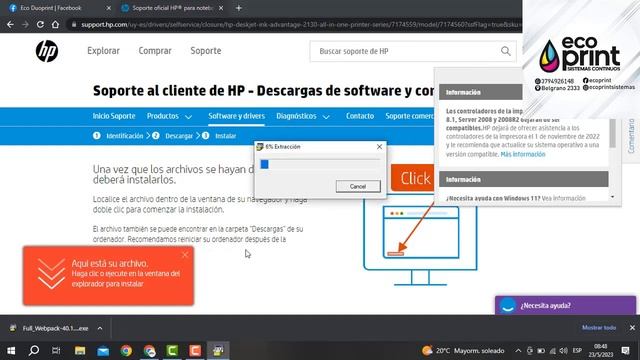640x360 pixels.
Task: Open Task View in taskbar
Action: (x=56, y=351)
